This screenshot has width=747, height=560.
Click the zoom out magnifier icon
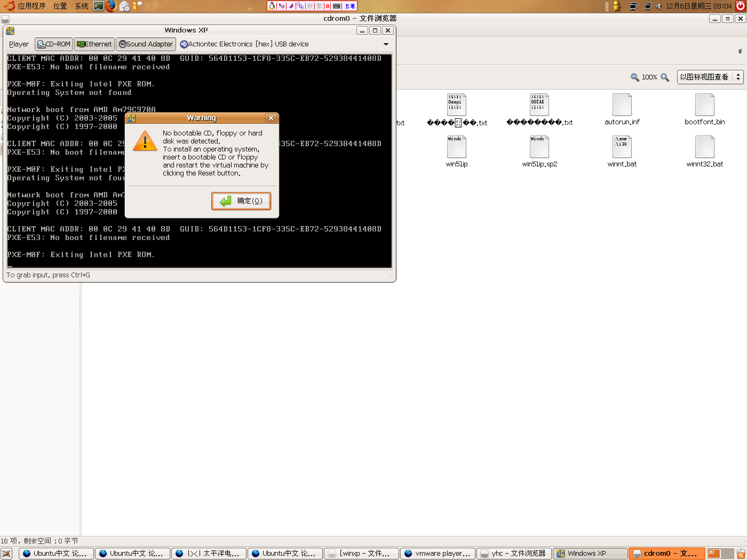tap(634, 77)
